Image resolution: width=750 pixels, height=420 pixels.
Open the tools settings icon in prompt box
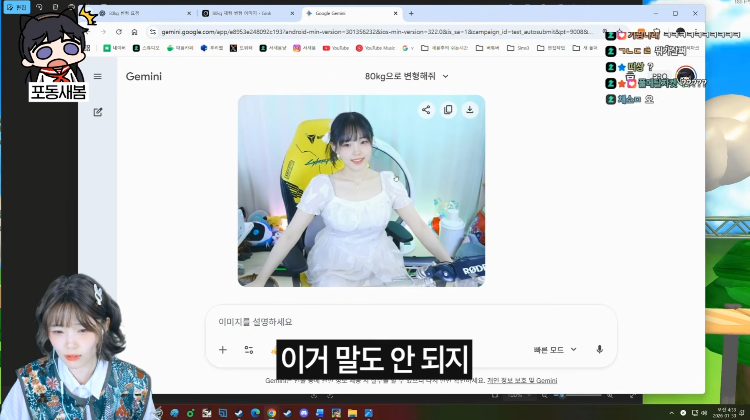249,350
